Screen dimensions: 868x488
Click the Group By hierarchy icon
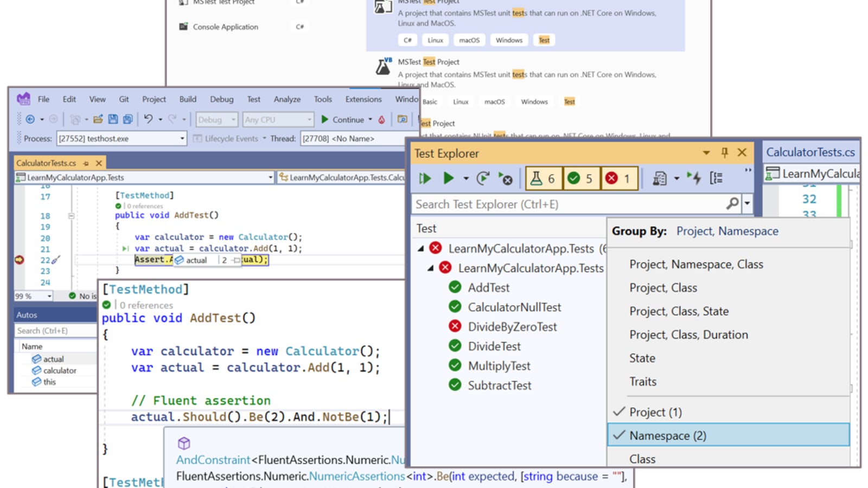pyautogui.click(x=716, y=178)
